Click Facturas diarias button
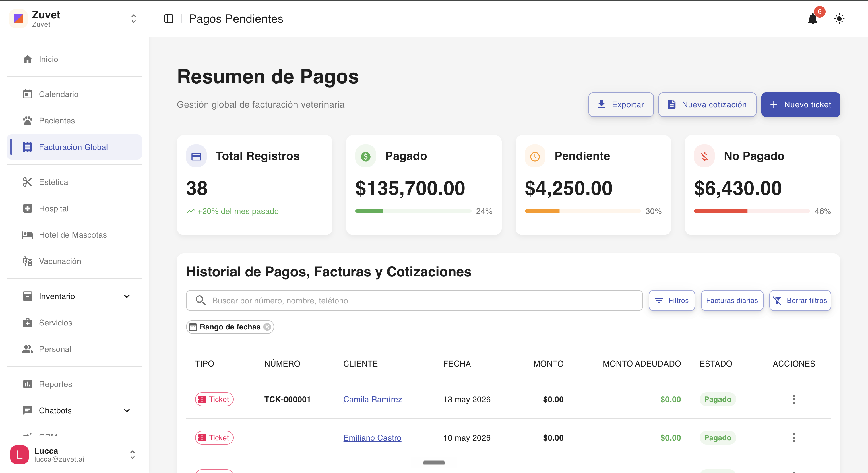This screenshot has width=868, height=473. pos(732,300)
